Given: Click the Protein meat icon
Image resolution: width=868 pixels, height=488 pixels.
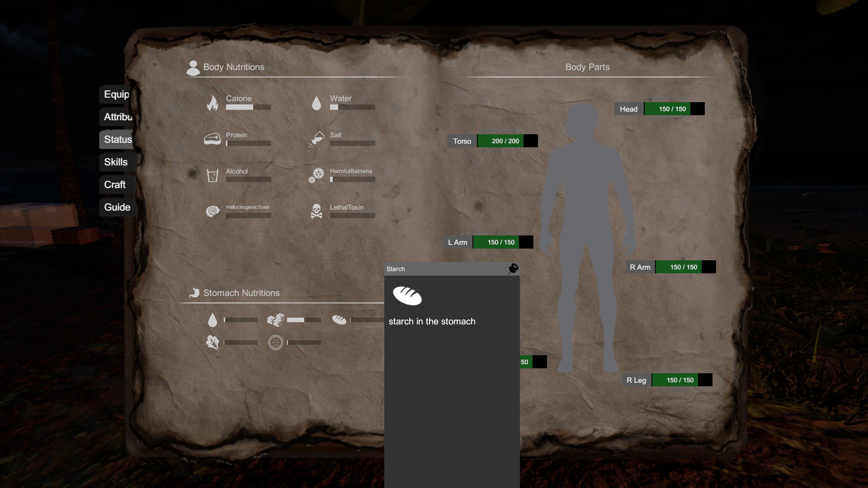Looking at the screenshot, I should pos(212,139).
